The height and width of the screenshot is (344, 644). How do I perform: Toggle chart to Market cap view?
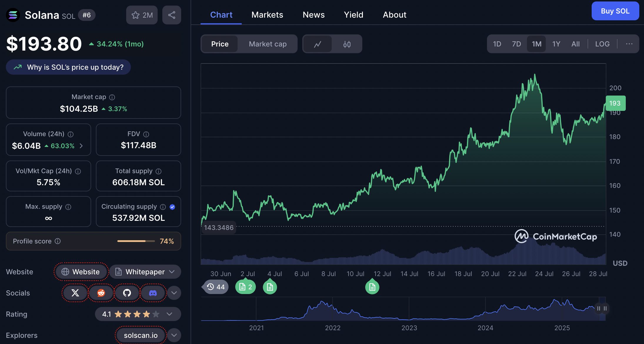pyautogui.click(x=268, y=44)
